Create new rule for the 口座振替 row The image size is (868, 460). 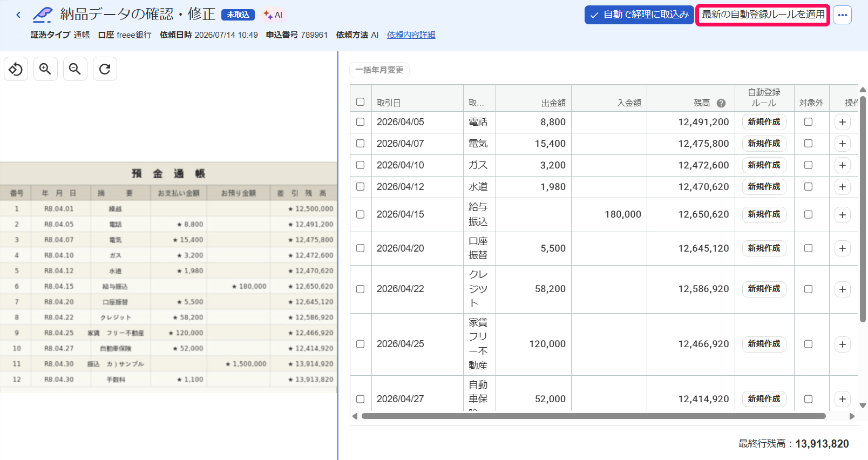(764, 248)
